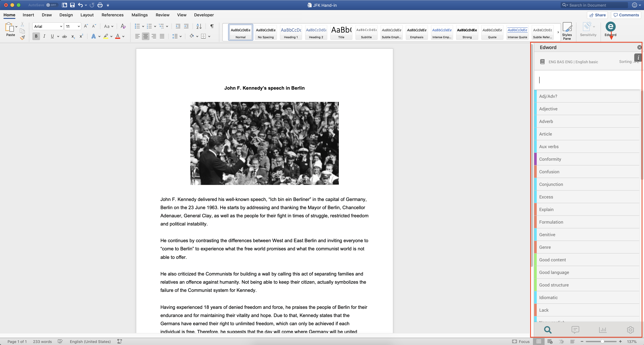
Task: Show paragraph marks with pilcrow icon
Action: 212,26
